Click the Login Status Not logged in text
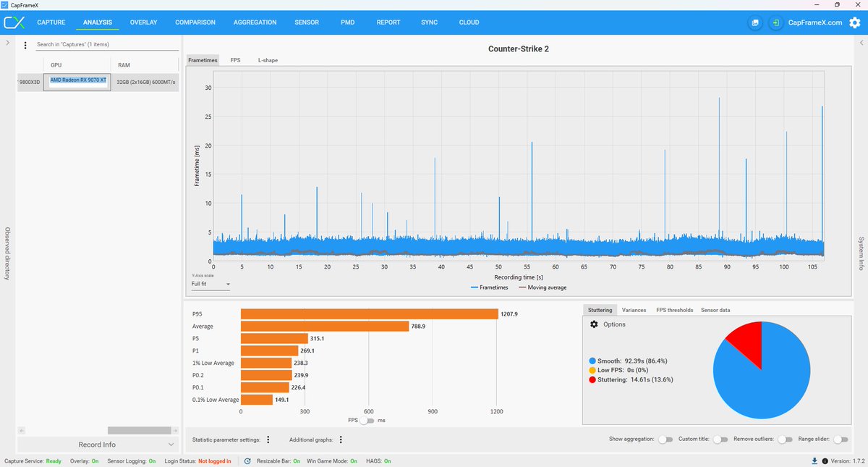Image resolution: width=868 pixels, height=467 pixels. [x=214, y=460]
